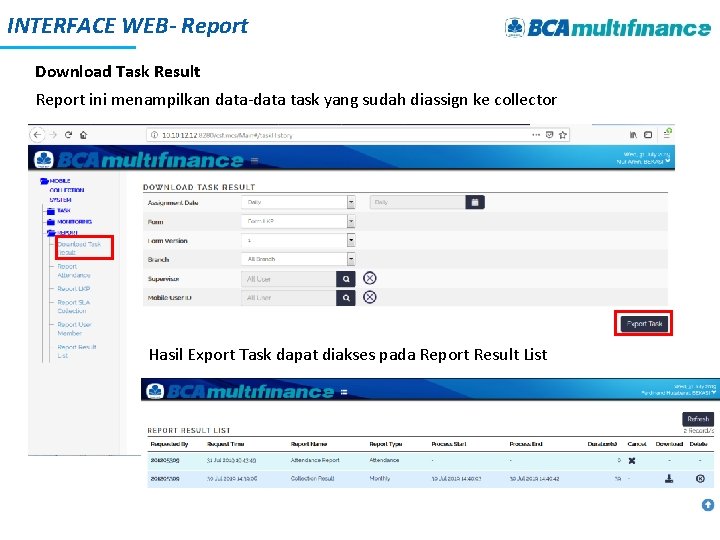
Task: Select the Attendance Report name cell
Action: pyautogui.click(x=315, y=460)
